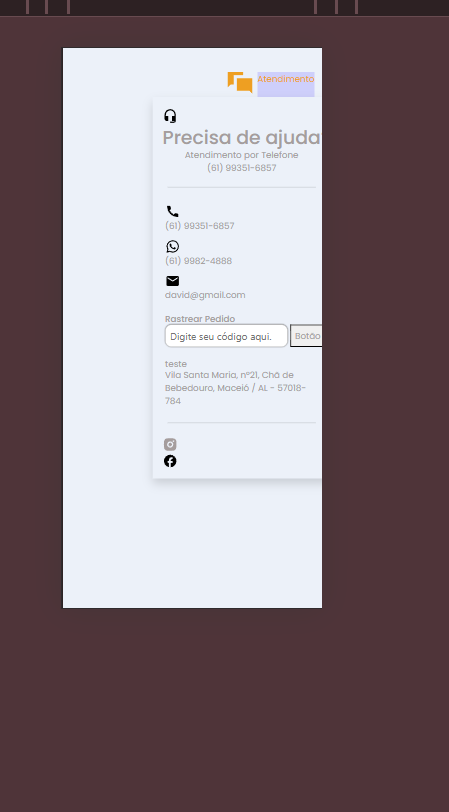449x812 pixels.
Task: Click the david@gmail.com email address
Action: pyautogui.click(x=205, y=295)
